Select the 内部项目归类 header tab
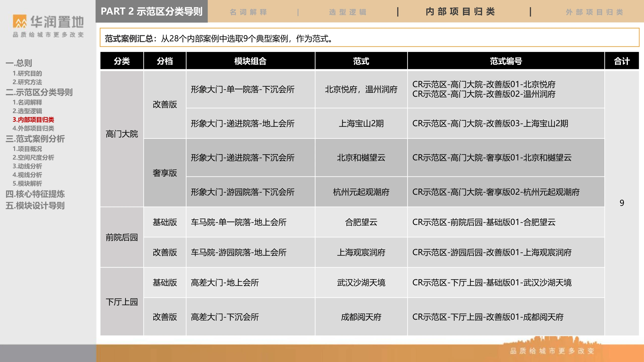Image resolution: width=644 pixels, height=362 pixels. point(460,11)
